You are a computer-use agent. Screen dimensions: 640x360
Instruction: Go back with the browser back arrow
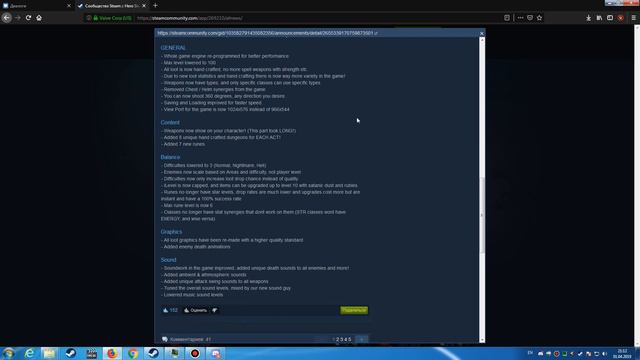point(7,18)
